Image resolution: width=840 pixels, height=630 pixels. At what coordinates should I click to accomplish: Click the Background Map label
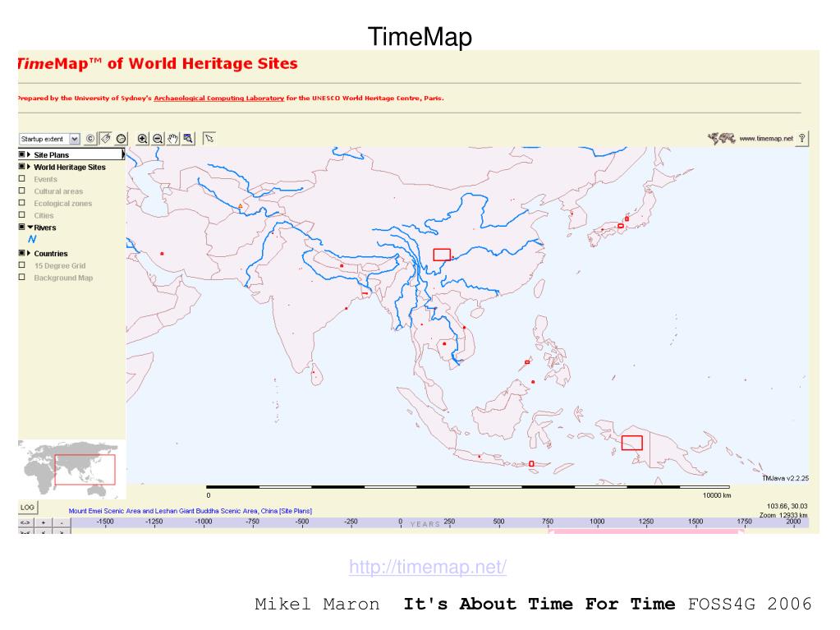click(x=63, y=278)
